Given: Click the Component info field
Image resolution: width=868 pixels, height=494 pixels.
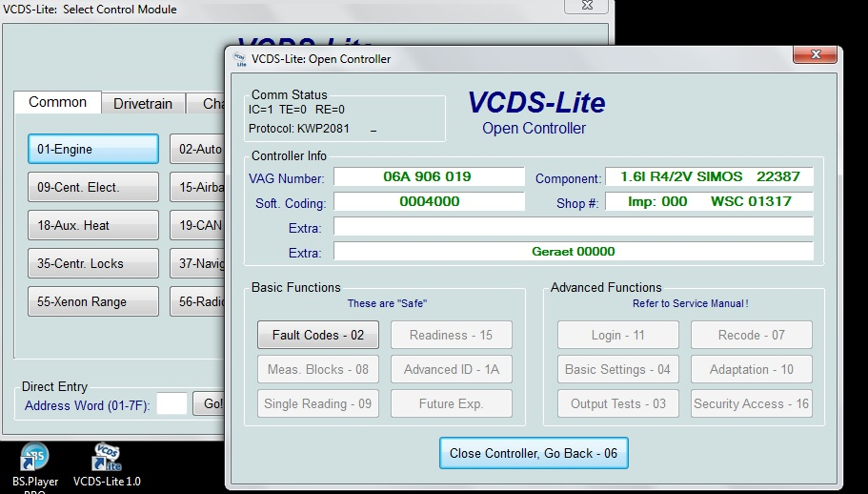Looking at the screenshot, I should 709,177.
